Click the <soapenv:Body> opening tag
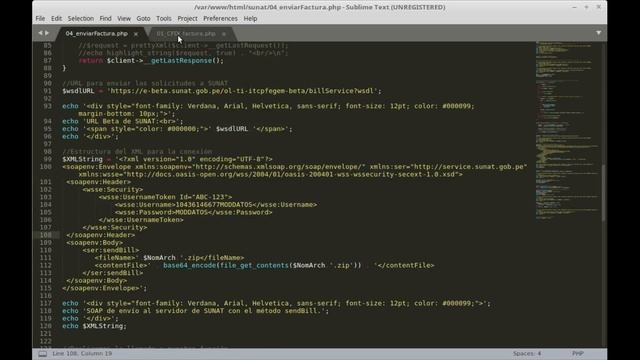 tap(94, 243)
